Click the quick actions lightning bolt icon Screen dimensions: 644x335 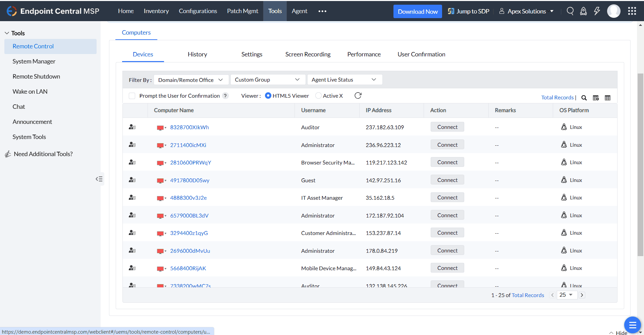597,11
